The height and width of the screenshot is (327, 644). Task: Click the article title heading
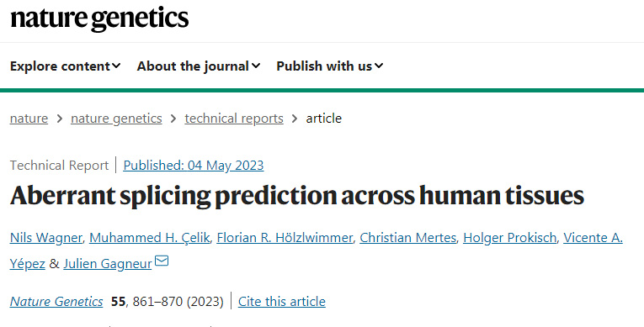click(297, 196)
